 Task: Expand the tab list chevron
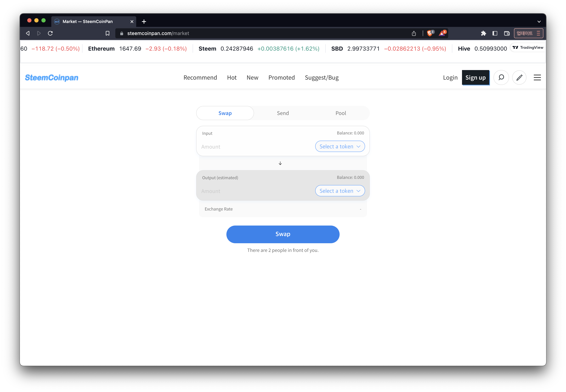539,22
